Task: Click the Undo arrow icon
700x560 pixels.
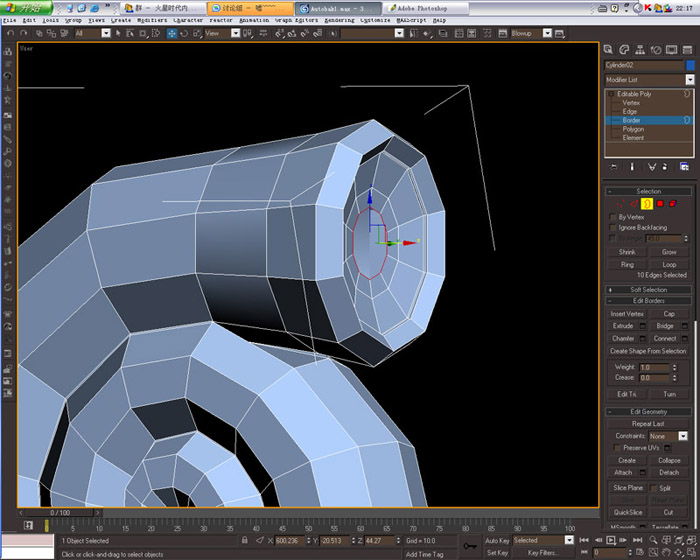Action: click(11, 33)
